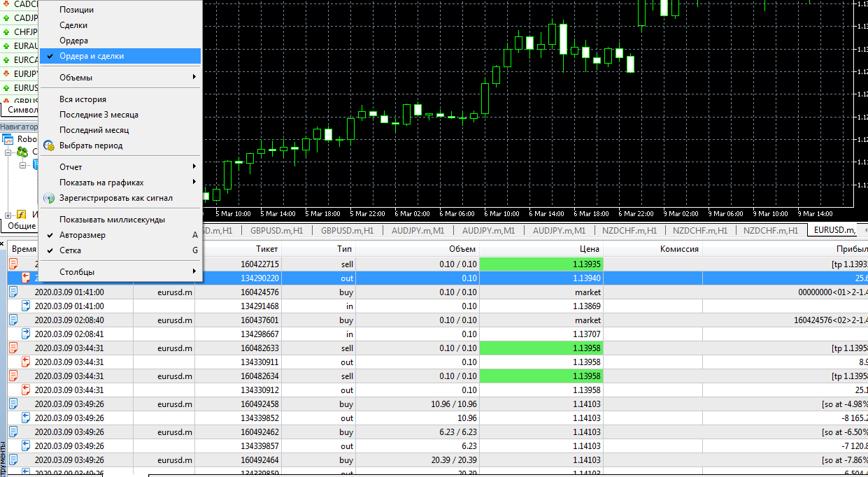Viewport: 868px width, 477px height.
Task: Click the out deal icon for ticket 134290220
Action: coord(26,278)
